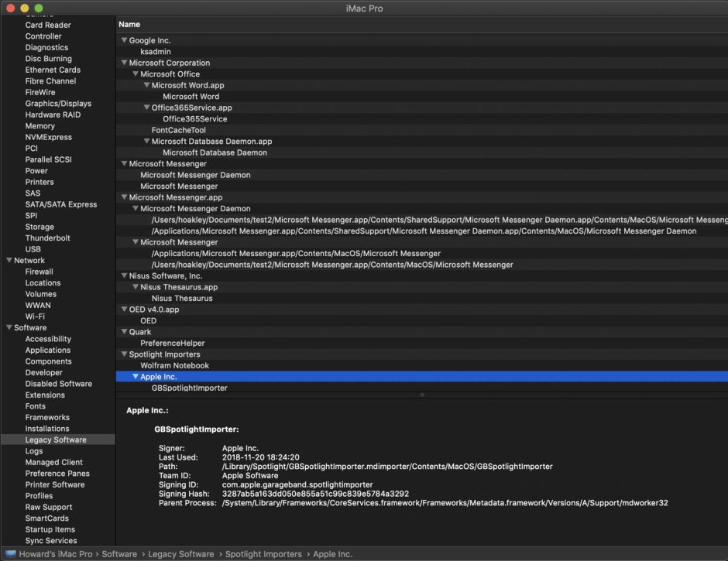The height and width of the screenshot is (561, 728).
Task: Open Disabled Software in the sidebar
Action: [58, 384]
